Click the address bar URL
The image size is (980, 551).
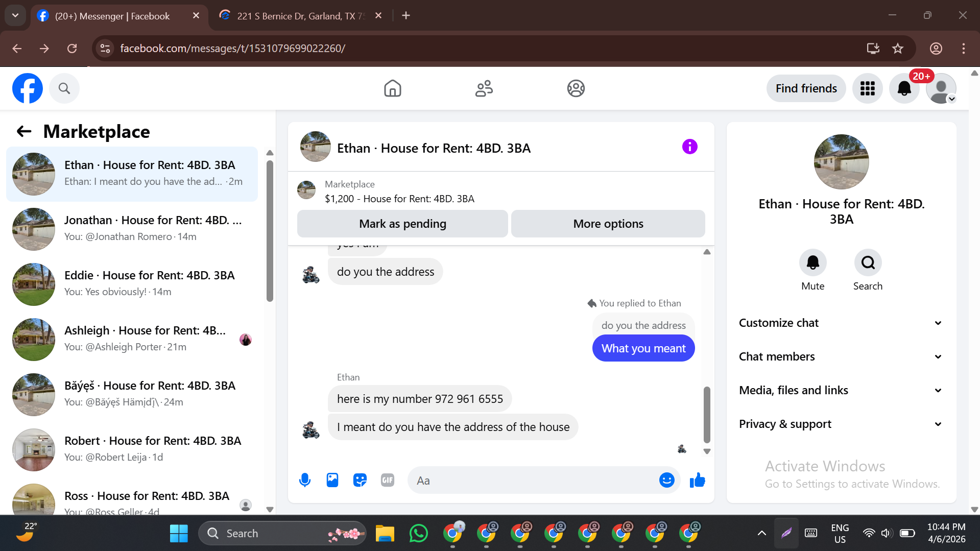(233, 49)
